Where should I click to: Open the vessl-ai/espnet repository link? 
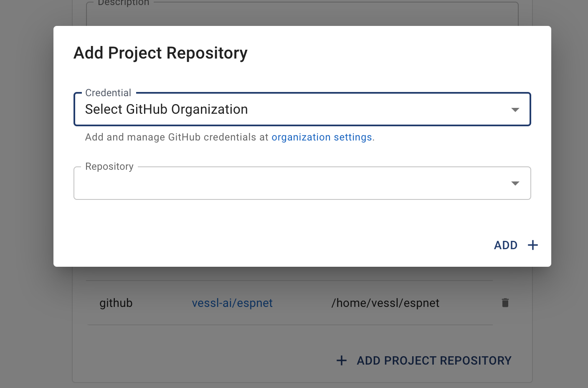tap(232, 303)
